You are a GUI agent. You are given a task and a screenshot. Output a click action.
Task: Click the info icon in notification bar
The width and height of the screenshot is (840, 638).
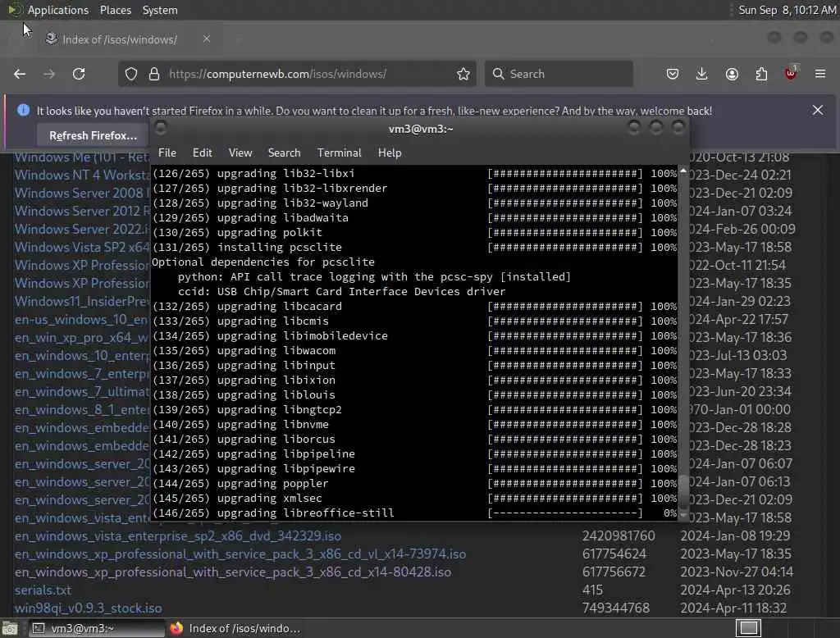[23, 110]
